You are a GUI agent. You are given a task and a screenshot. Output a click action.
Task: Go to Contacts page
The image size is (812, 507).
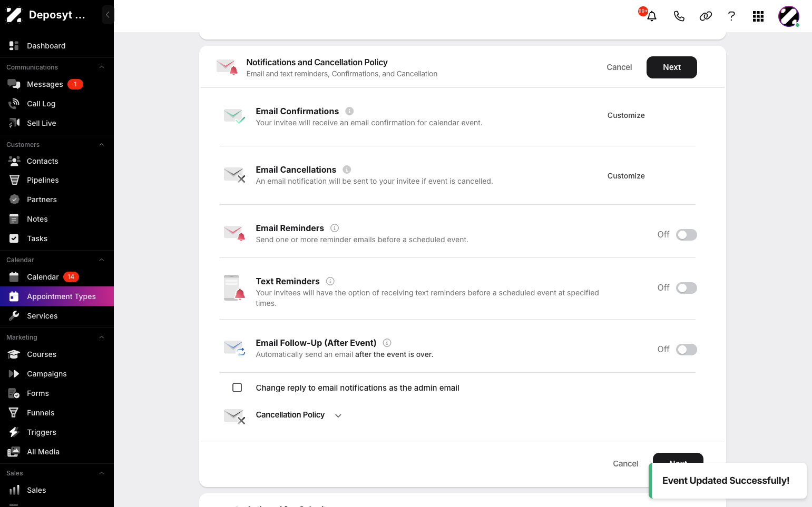click(57, 161)
